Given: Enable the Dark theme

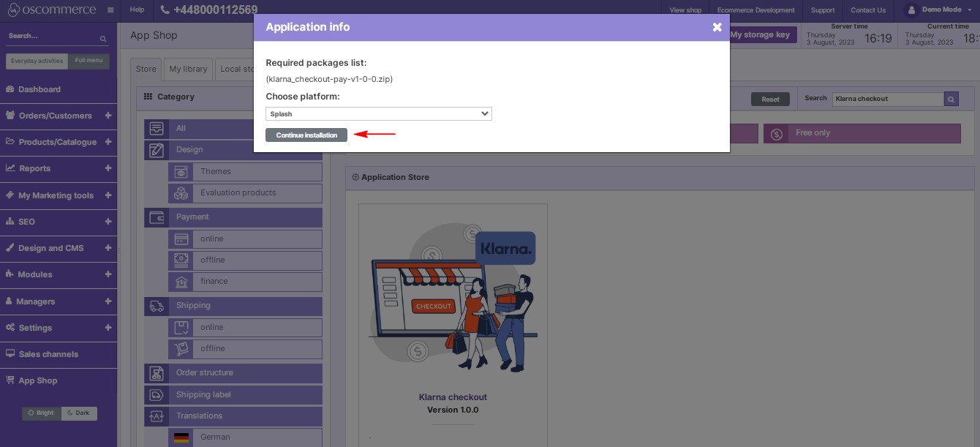Looking at the screenshot, I should pos(79,413).
